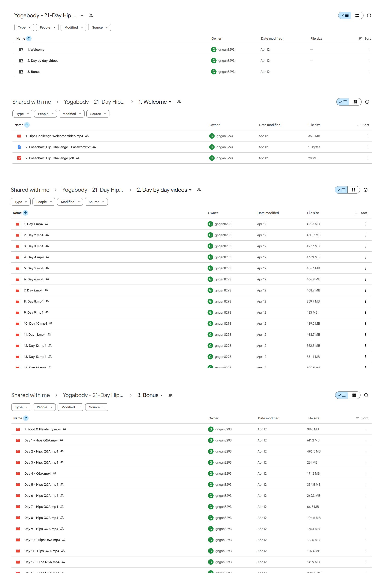This screenshot has width=387, height=588.
Task: Open Modified filter in '1. Welcome' section
Action: point(72,114)
